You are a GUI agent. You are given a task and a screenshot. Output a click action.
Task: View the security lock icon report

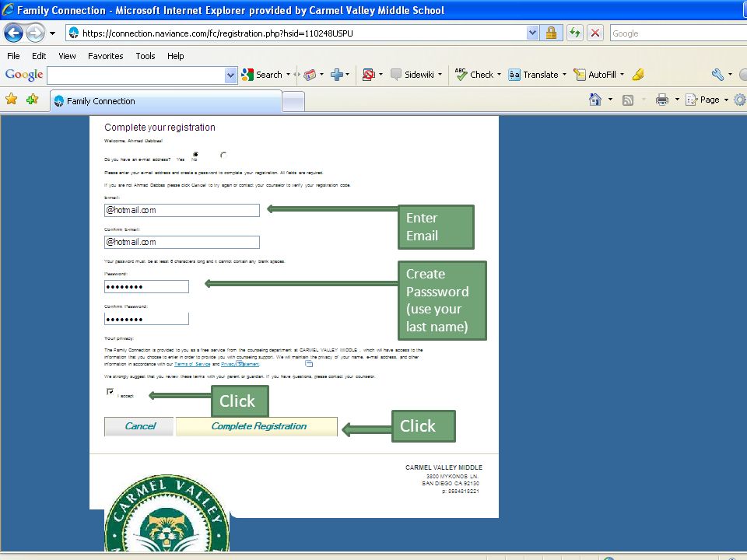click(x=551, y=33)
